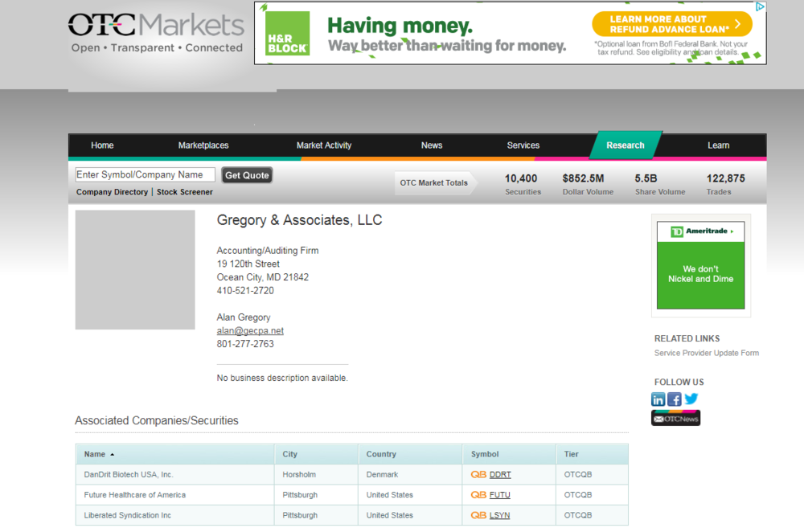
Task: Click the 410-521-2720 phone number
Action: click(x=245, y=291)
